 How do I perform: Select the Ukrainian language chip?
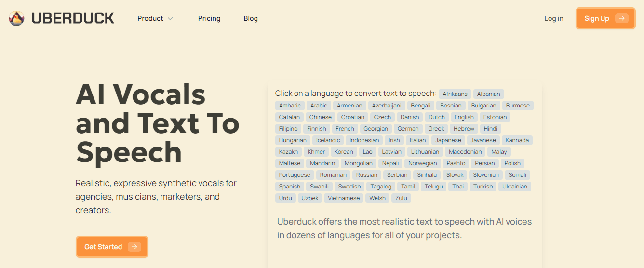coord(515,187)
